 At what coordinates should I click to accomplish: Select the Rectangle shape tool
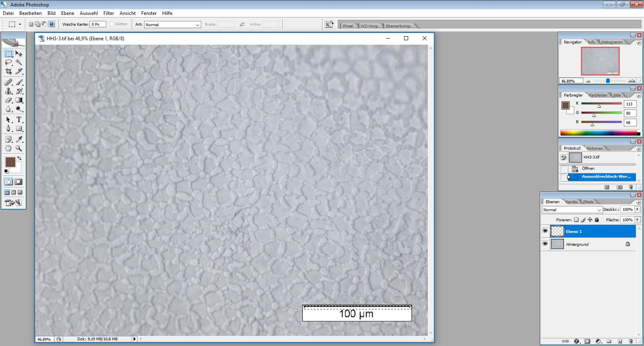coord(19,128)
